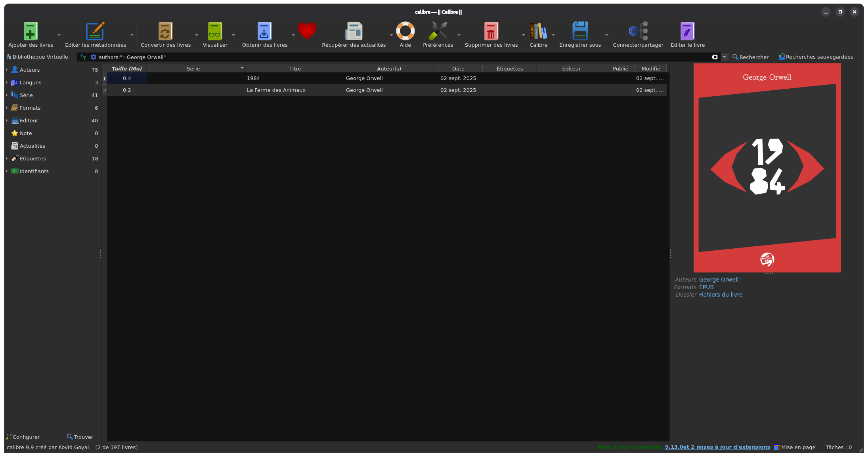Click the Aide lifebuoy icon
Screen dimensions: 868x457
[x=405, y=31]
